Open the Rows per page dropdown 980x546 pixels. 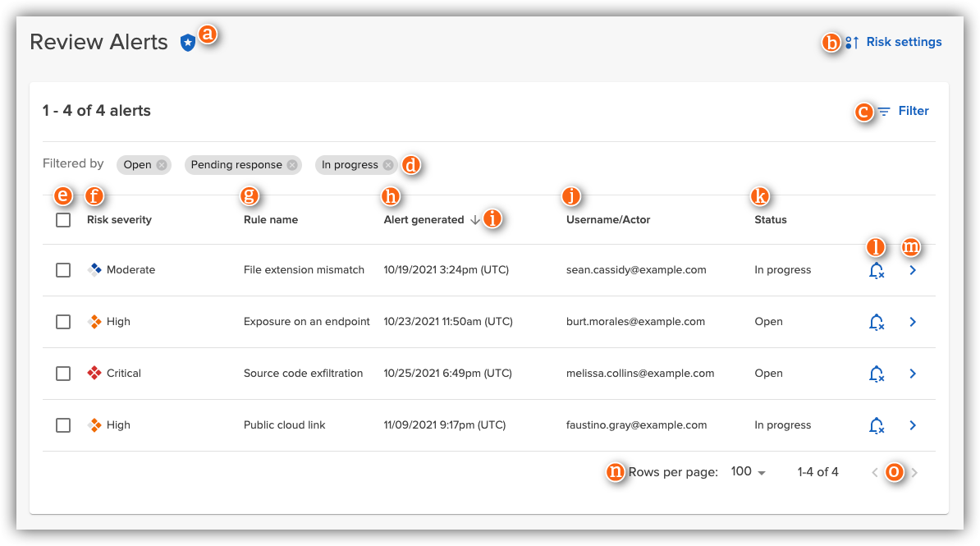[747, 471]
